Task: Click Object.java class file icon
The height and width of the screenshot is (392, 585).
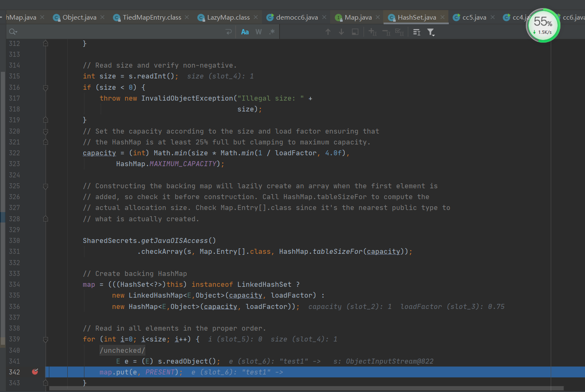Action: coord(56,18)
